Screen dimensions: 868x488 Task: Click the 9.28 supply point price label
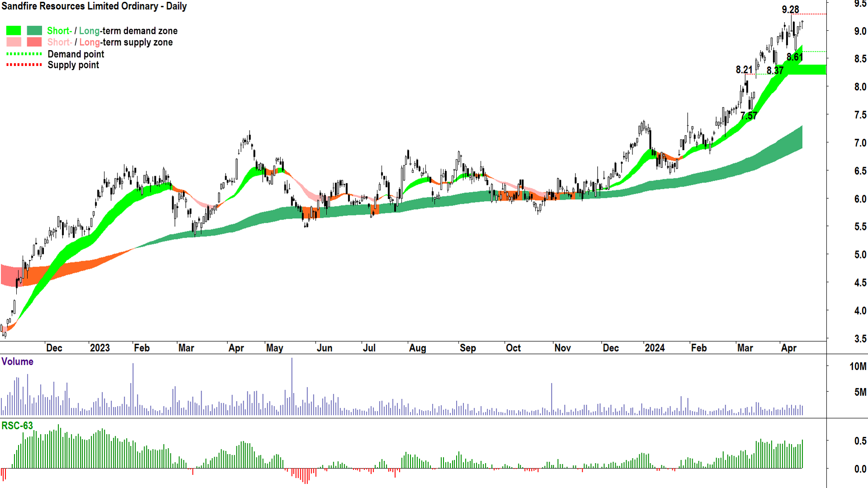coord(790,9)
